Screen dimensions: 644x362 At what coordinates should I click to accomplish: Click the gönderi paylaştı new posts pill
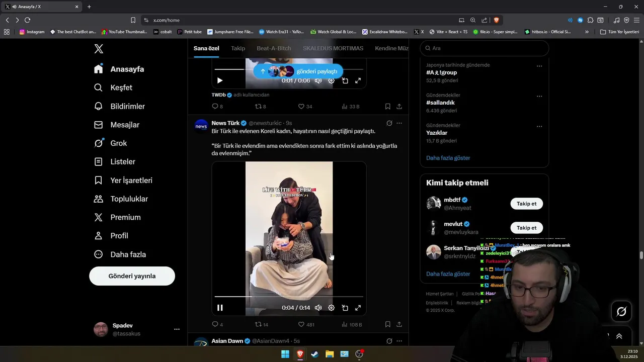pos(298,71)
